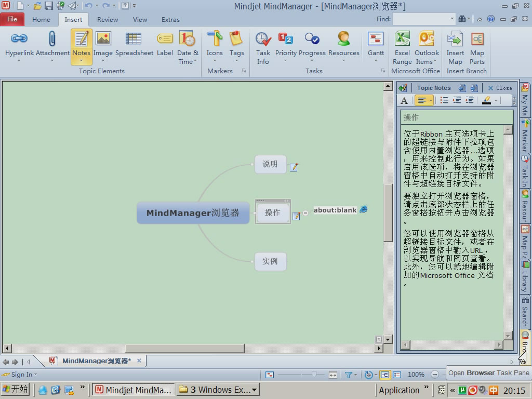Select the 说明 topic
The image size is (532, 399).
pyautogui.click(x=270, y=164)
